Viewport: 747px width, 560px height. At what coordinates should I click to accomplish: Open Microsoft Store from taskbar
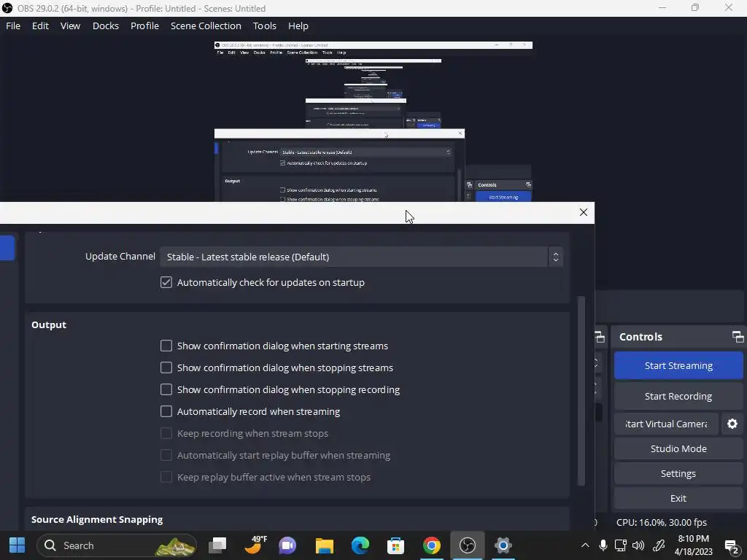coord(395,545)
